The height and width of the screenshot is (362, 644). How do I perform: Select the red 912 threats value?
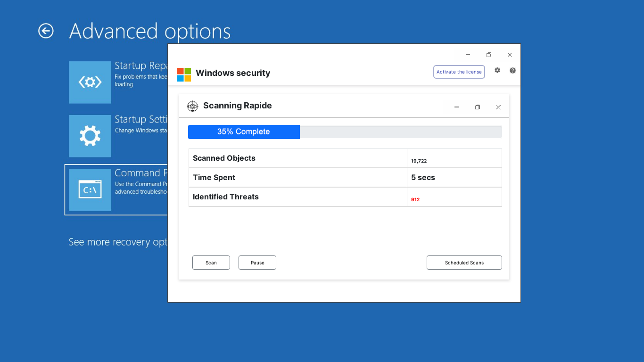pos(415,200)
